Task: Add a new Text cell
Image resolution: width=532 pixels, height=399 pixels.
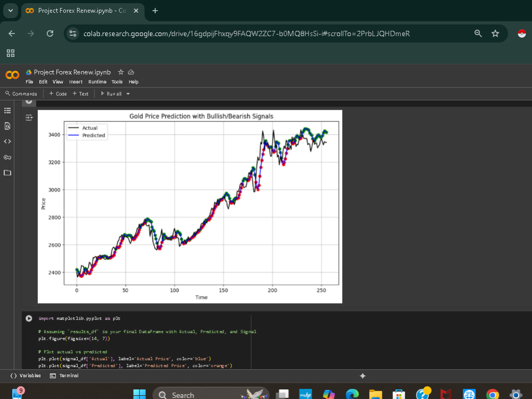Action: pyautogui.click(x=80, y=94)
